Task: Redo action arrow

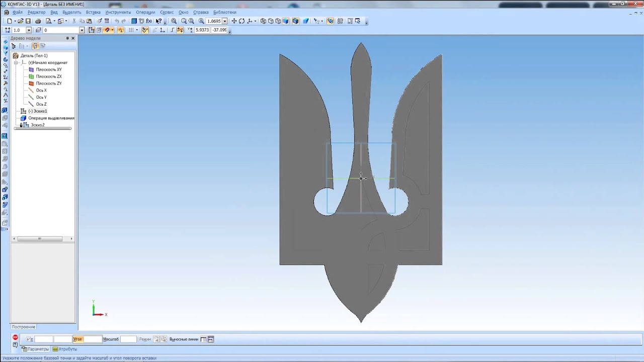Action: [x=124, y=21]
